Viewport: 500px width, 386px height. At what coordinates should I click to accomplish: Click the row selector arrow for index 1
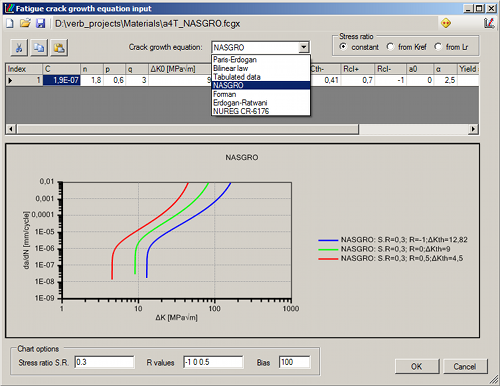[10, 80]
